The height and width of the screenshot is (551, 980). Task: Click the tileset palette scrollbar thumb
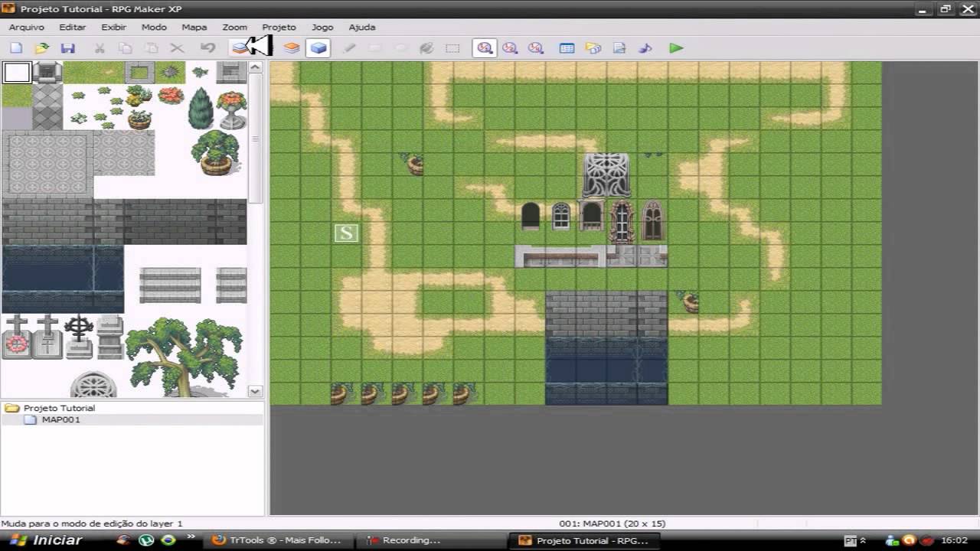[256, 139]
